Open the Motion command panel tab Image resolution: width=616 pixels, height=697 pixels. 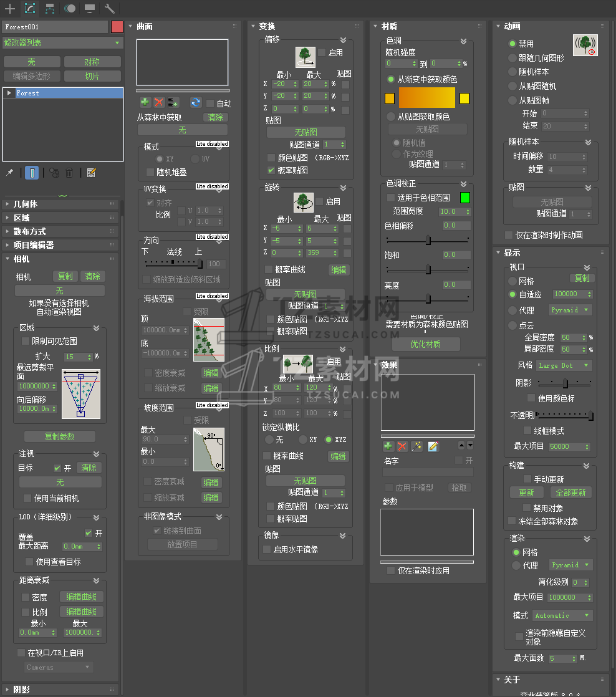pyautogui.click(x=70, y=8)
